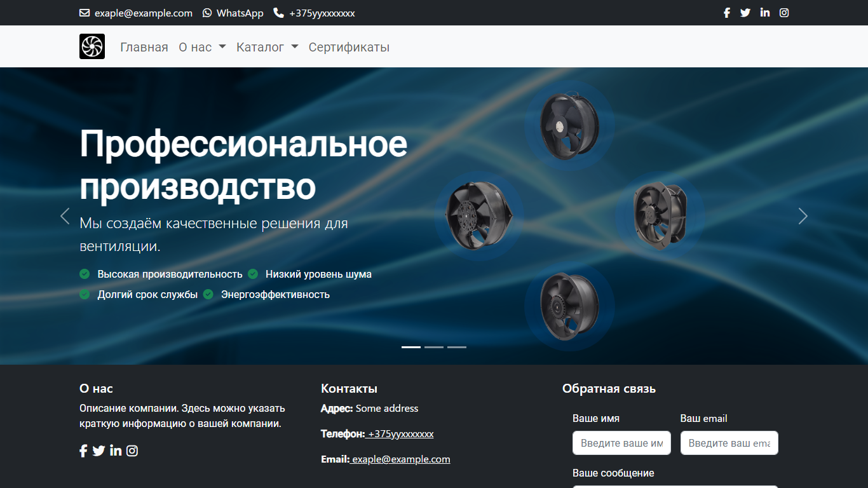Open the Главная nav item
Image resolution: width=868 pixels, height=488 pixels.
[144, 47]
